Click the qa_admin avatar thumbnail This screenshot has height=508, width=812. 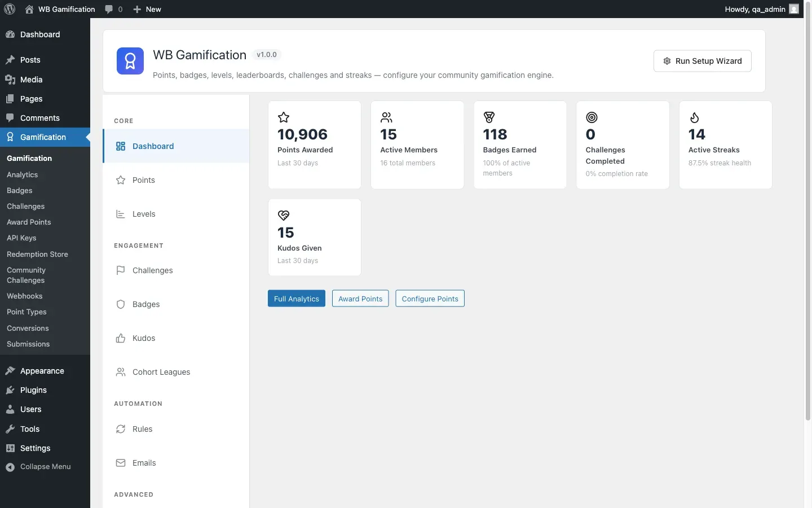(x=794, y=9)
